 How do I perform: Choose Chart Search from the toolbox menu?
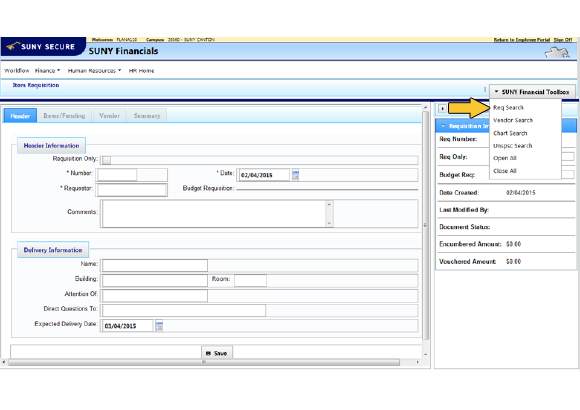click(510, 133)
